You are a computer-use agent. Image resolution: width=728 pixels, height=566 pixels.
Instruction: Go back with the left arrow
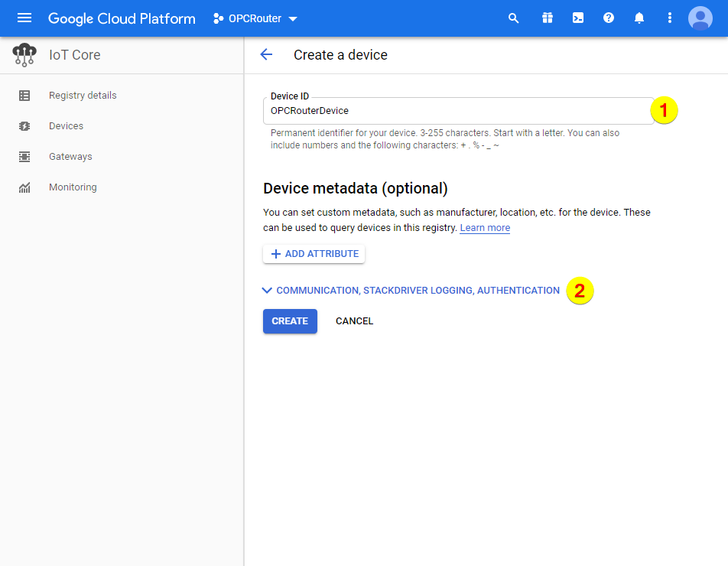[x=266, y=55]
